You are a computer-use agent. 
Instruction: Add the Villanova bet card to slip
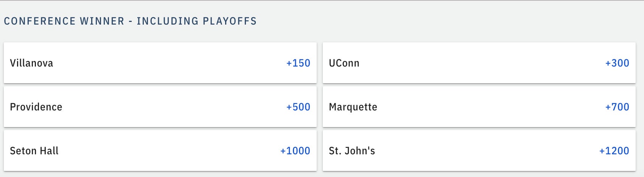(160, 63)
